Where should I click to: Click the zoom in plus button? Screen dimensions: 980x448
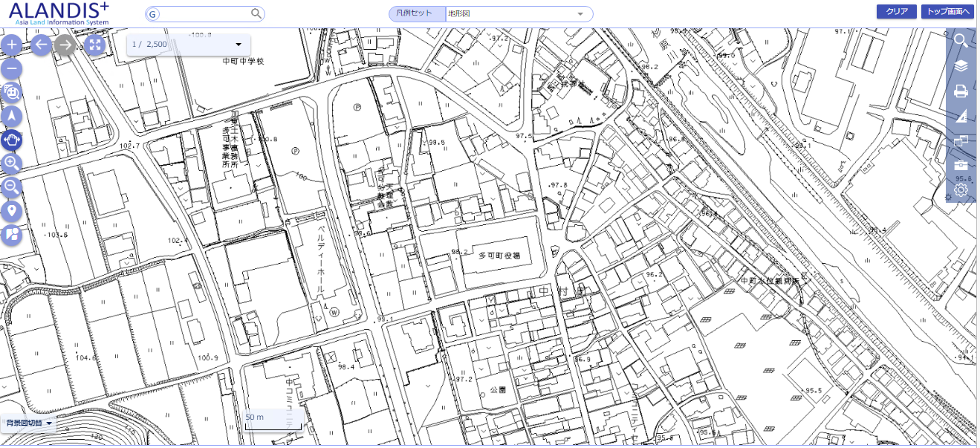[12, 45]
